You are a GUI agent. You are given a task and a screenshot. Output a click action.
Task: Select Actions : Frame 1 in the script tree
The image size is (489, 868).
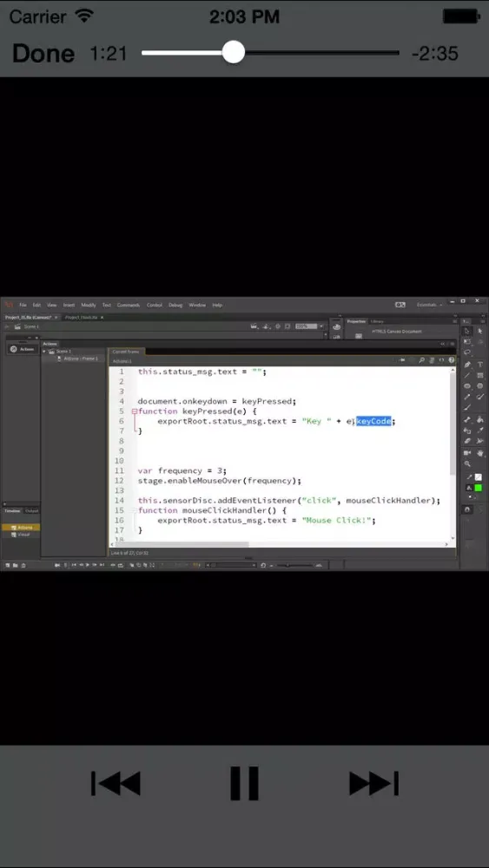(81, 358)
